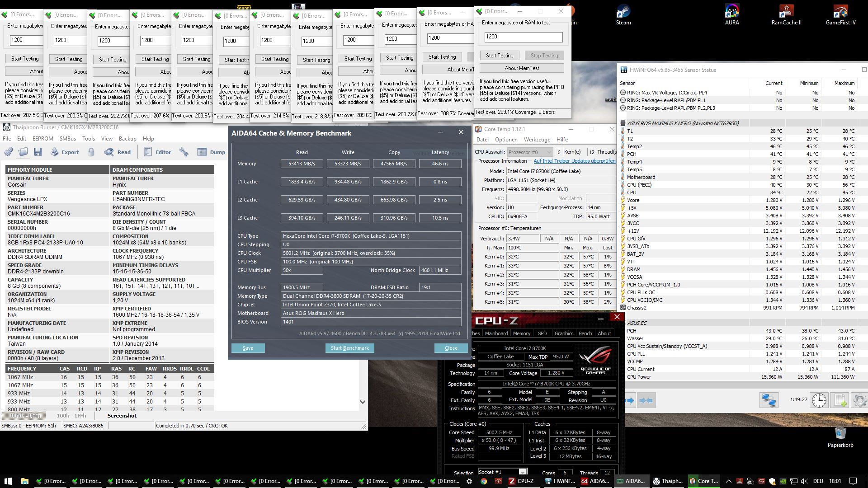Click the Save floppy icon in Thaiphoon Burner
The width and height of the screenshot is (868, 488).
(x=38, y=152)
